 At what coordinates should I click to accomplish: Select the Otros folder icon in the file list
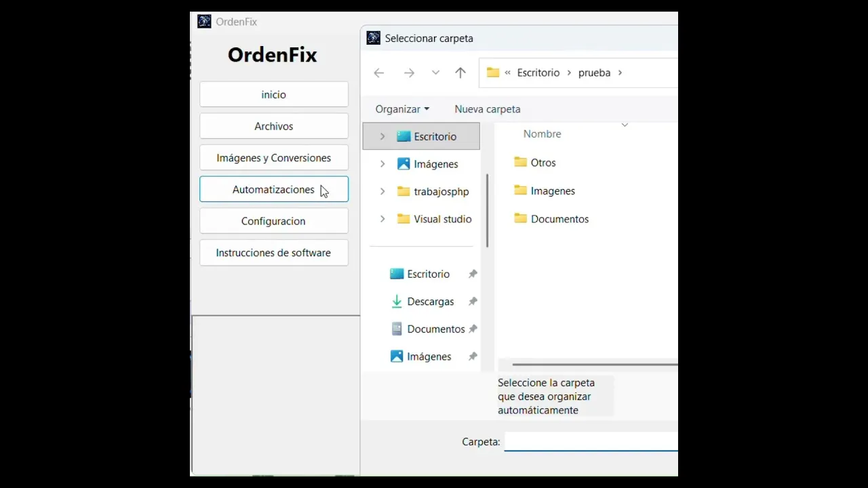tap(521, 162)
